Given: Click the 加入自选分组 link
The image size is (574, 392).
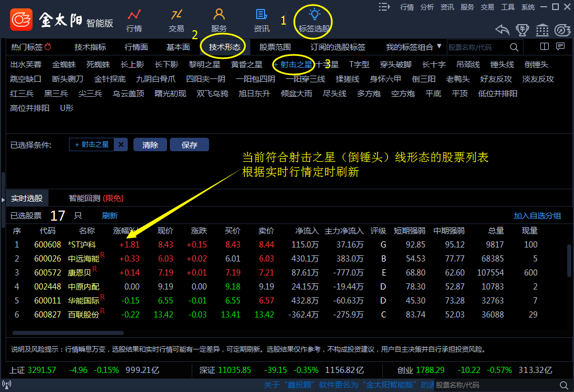Looking at the screenshot, I should click(537, 216).
